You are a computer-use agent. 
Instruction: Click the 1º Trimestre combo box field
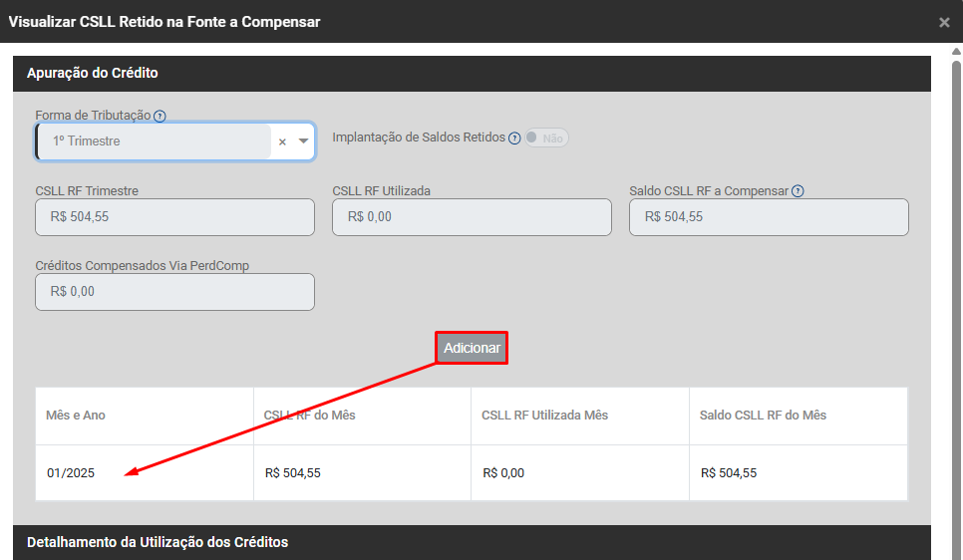pos(155,141)
